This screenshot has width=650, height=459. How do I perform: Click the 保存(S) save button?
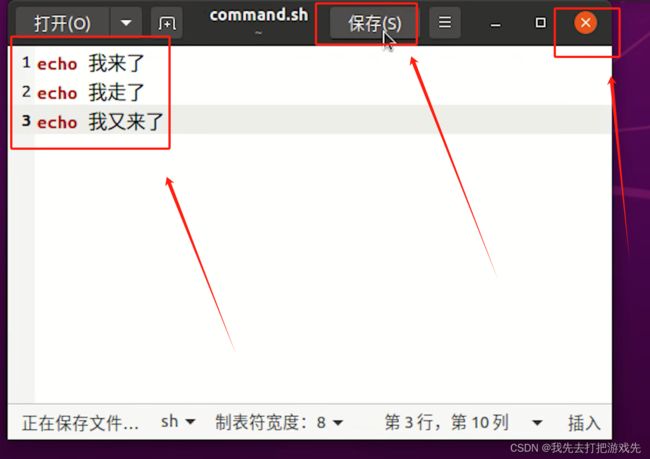(x=374, y=23)
